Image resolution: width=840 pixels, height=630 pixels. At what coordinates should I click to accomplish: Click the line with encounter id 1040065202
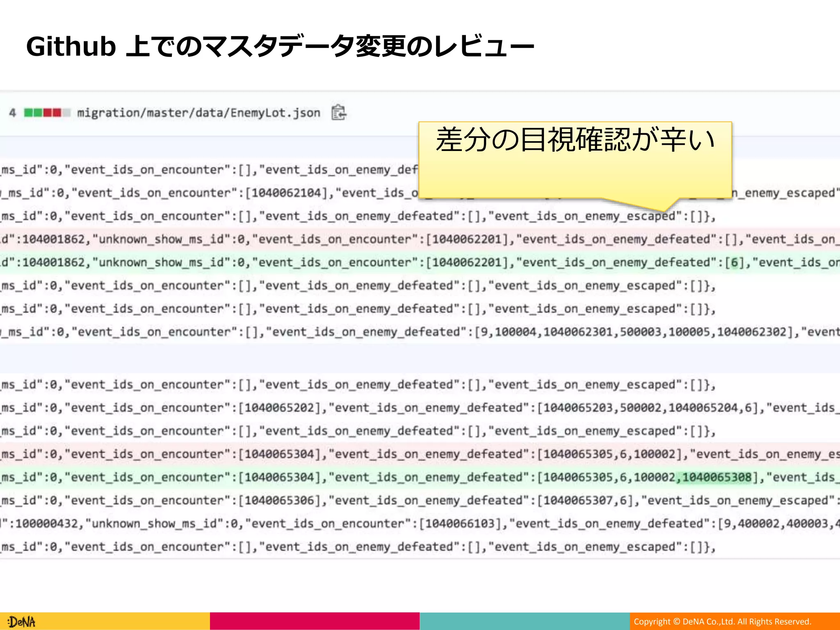[420, 408]
